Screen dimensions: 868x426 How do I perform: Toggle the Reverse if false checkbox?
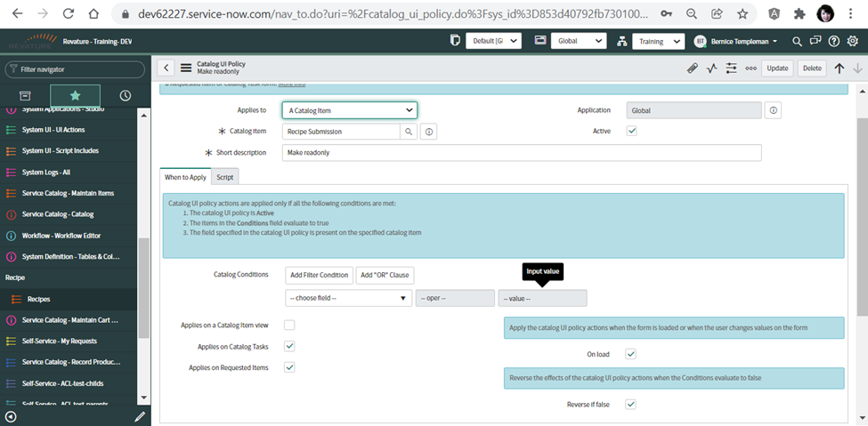click(x=630, y=404)
